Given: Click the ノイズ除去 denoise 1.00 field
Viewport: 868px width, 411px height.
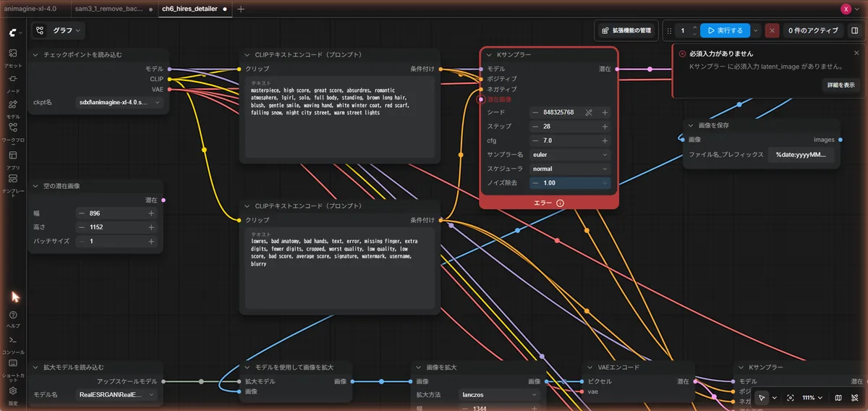Looking at the screenshot, I should tap(570, 182).
